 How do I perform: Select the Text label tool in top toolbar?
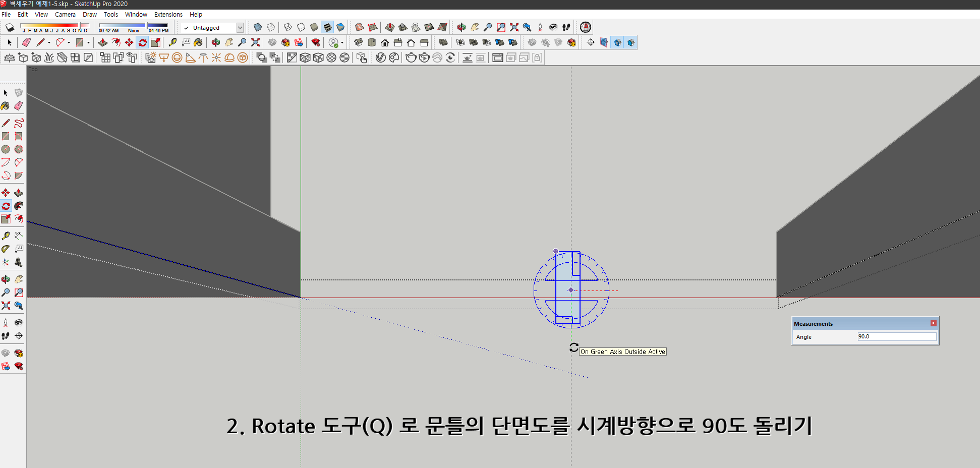point(186,42)
